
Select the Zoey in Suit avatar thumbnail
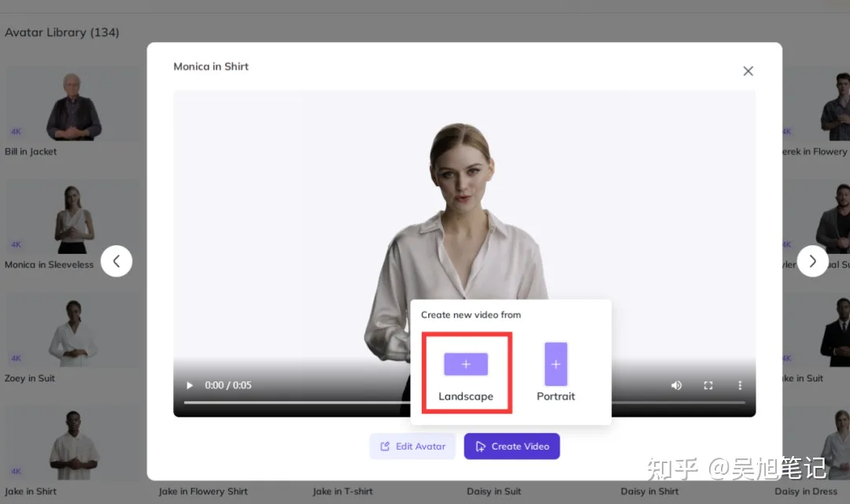[x=72, y=331]
